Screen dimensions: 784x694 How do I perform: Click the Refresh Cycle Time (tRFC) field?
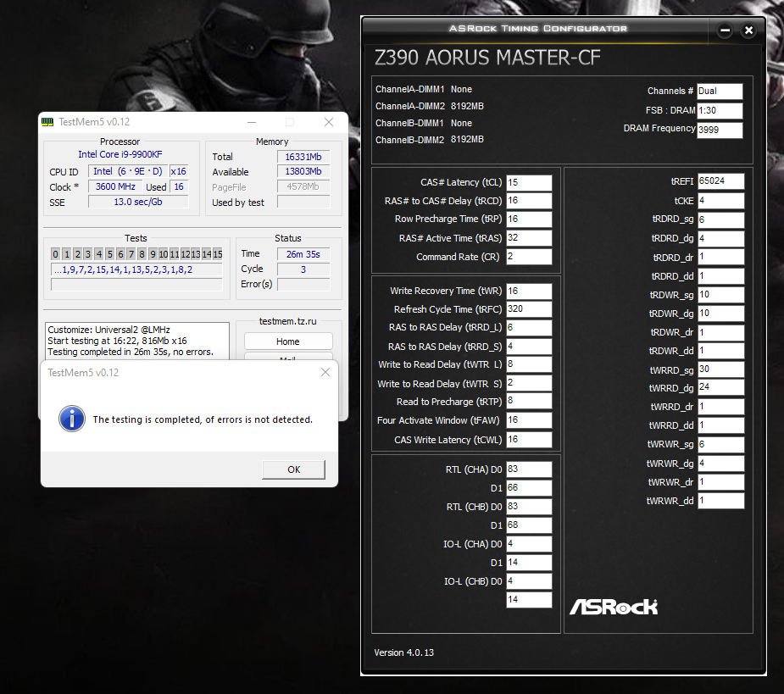pyautogui.click(x=529, y=309)
